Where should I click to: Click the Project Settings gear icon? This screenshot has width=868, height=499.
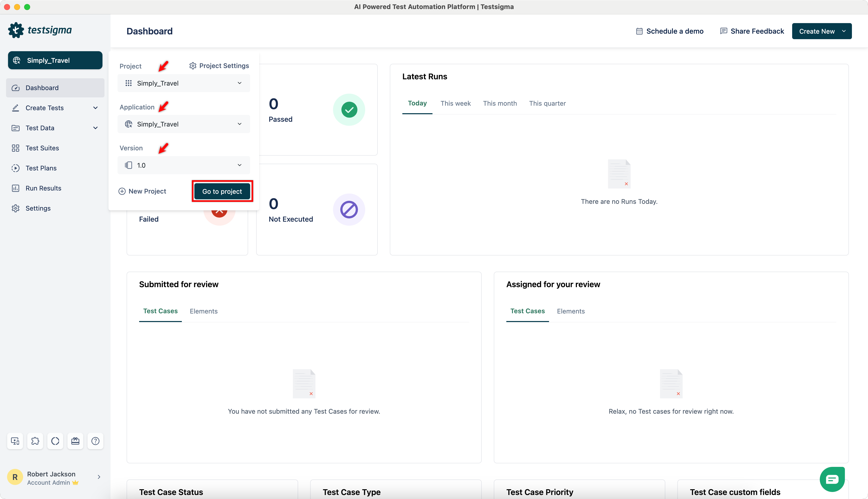pyautogui.click(x=193, y=66)
